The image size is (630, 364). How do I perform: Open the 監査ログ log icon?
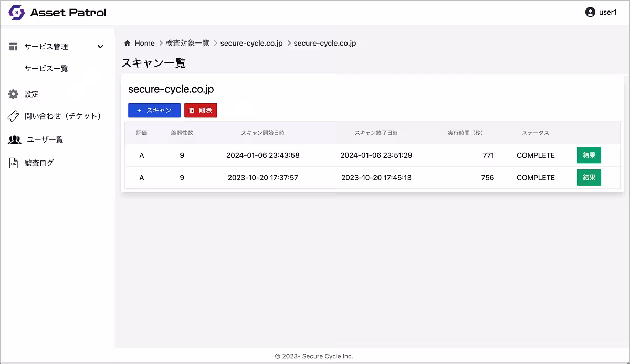pyautogui.click(x=13, y=163)
